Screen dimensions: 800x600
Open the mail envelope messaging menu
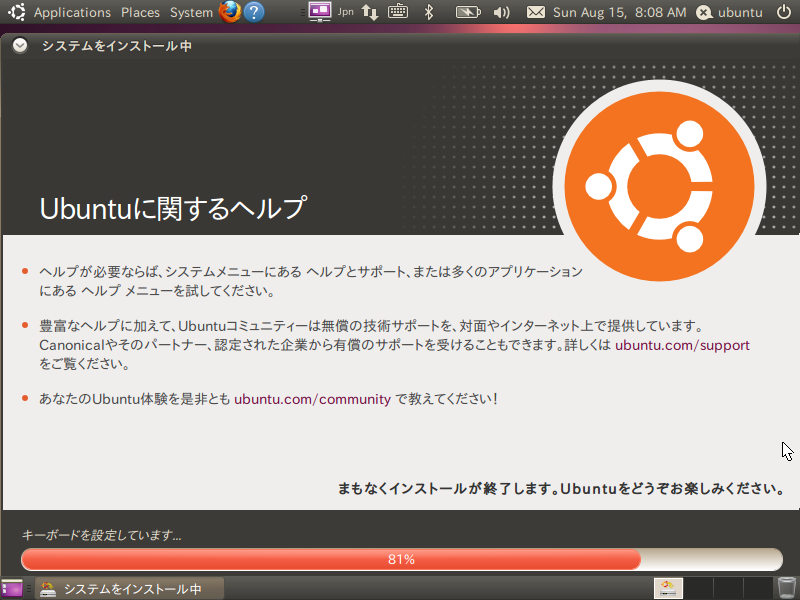tap(535, 12)
